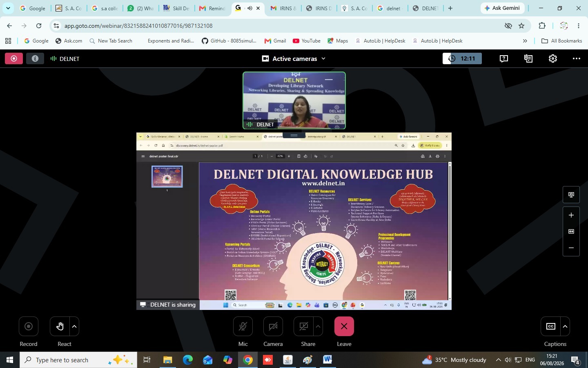Open Microsoft Word from the taskbar

(x=327, y=360)
